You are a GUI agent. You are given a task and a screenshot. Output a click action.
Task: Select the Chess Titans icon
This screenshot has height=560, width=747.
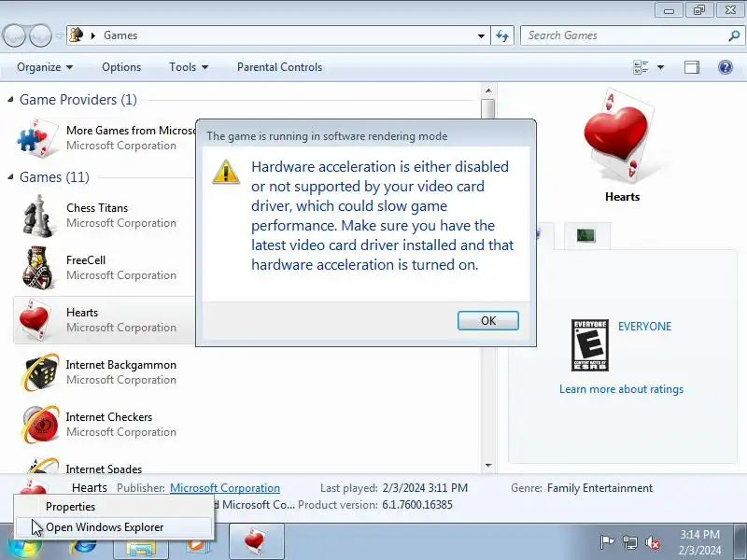point(37,216)
